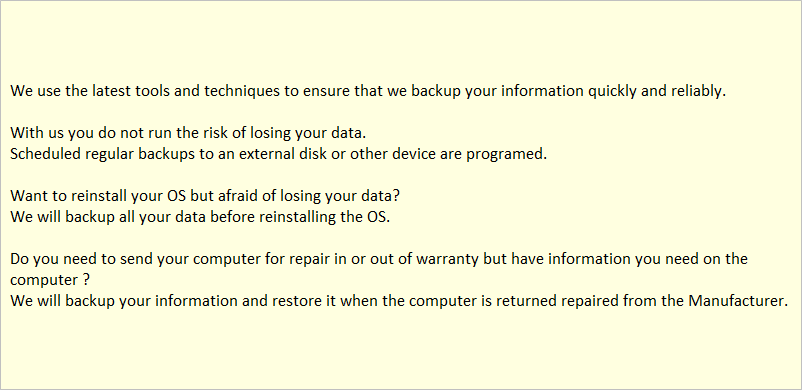Click the line 'We will backup all your data'
This screenshot has width=802, height=390.
click(200, 217)
